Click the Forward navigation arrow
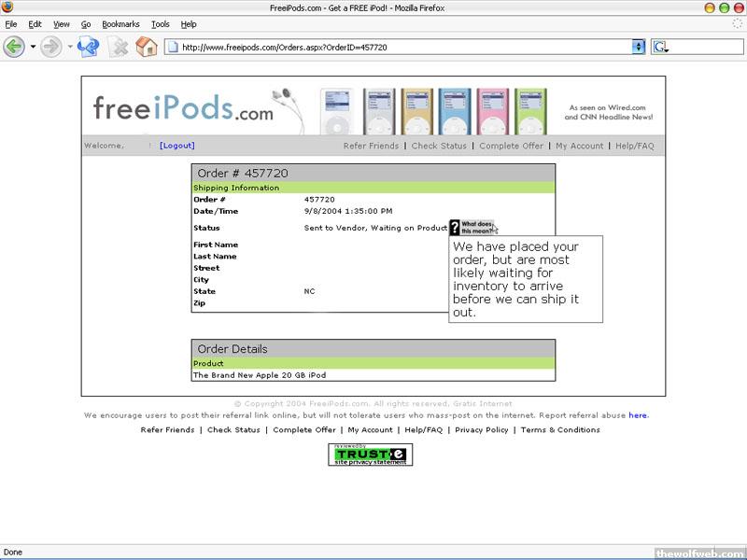 click(x=50, y=46)
